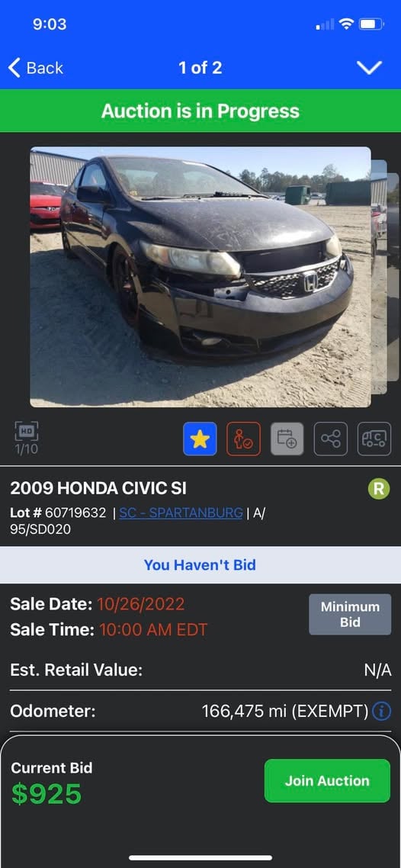Expand the down chevron in the header

click(370, 68)
